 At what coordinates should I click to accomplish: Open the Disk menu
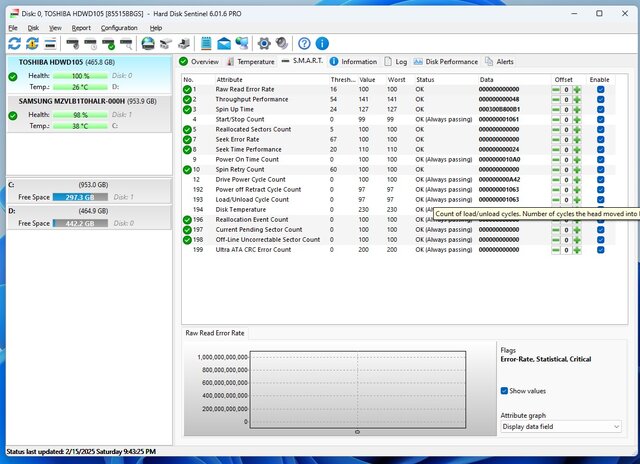tap(33, 28)
